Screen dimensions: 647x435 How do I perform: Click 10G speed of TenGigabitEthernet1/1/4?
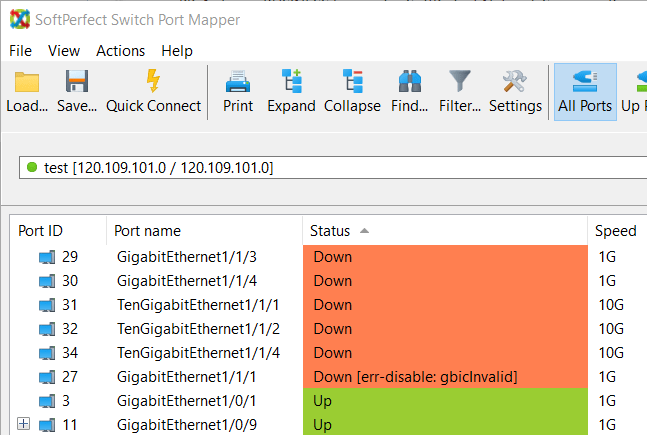pos(611,353)
